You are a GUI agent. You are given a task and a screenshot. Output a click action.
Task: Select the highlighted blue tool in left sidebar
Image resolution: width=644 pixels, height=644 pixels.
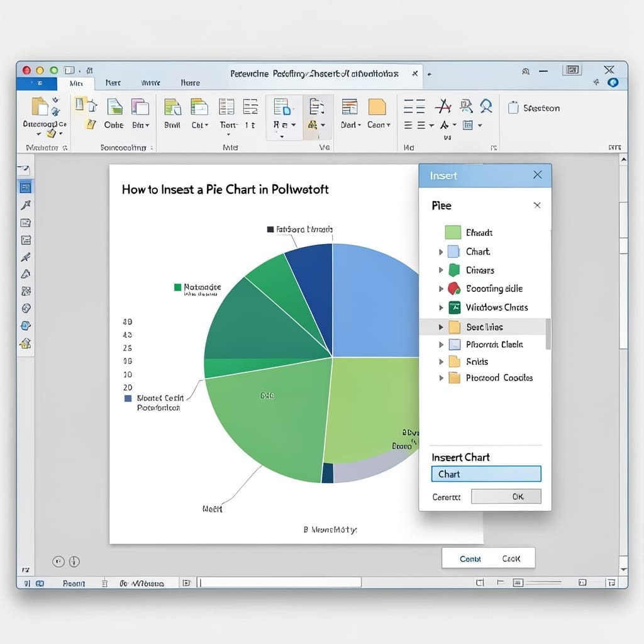(25, 187)
